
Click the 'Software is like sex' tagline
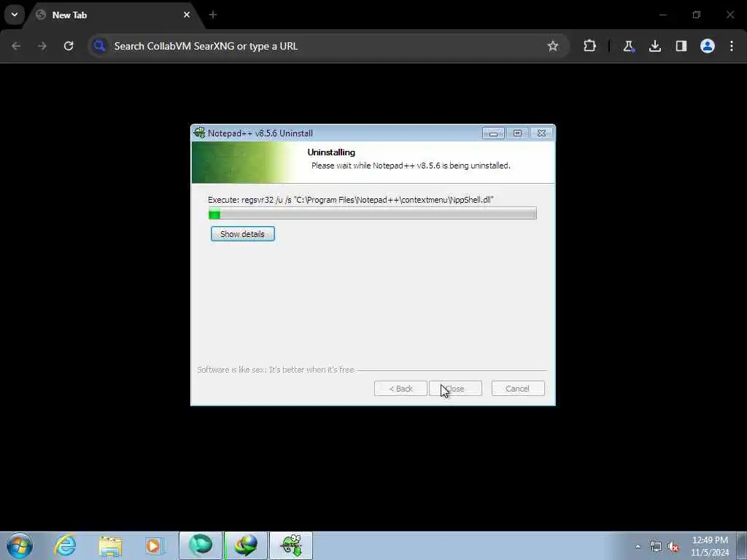point(275,370)
